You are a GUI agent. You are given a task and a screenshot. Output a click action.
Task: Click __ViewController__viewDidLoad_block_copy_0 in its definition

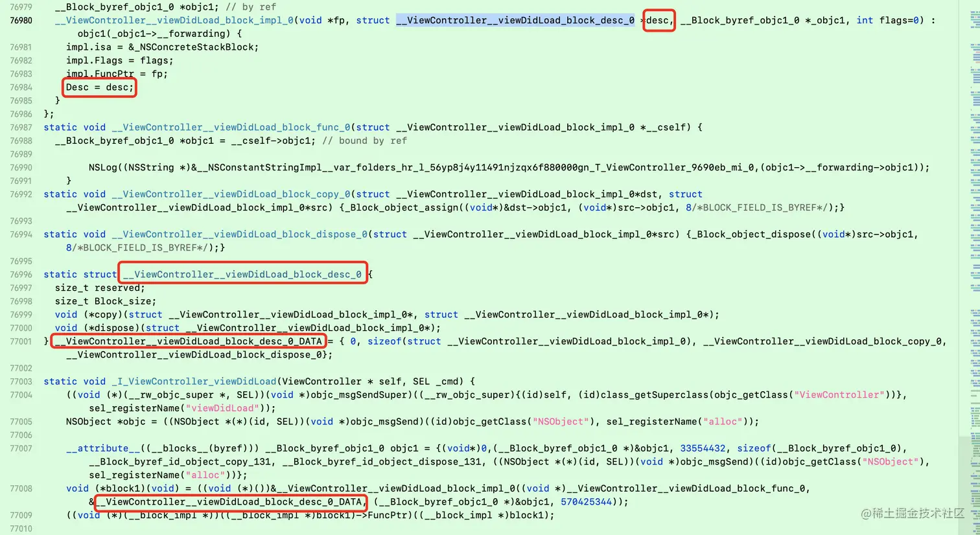point(230,194)
